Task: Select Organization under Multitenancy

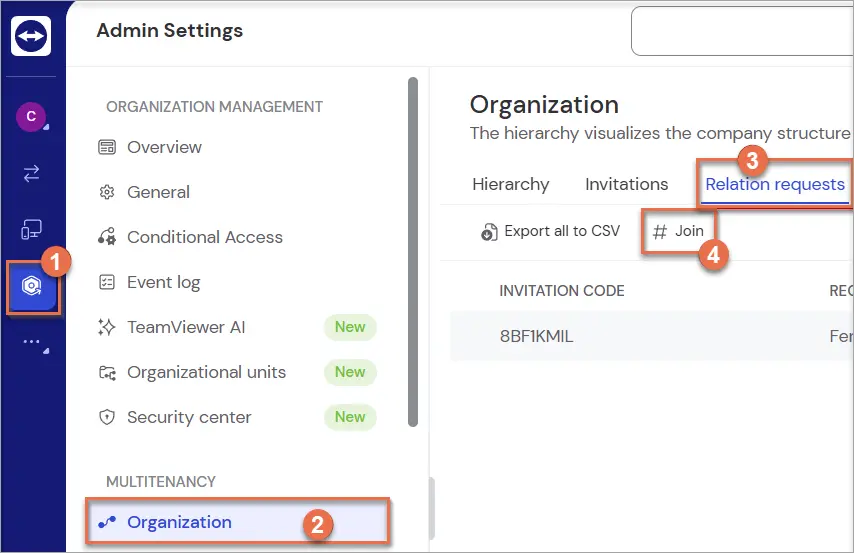Action: [x=237, y=522]
